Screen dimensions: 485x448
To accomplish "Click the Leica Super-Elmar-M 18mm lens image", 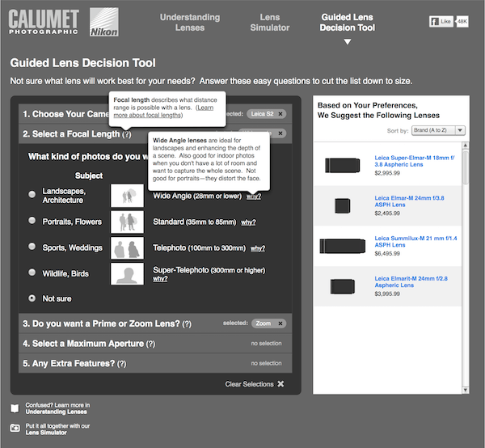I will click(343, 165).
